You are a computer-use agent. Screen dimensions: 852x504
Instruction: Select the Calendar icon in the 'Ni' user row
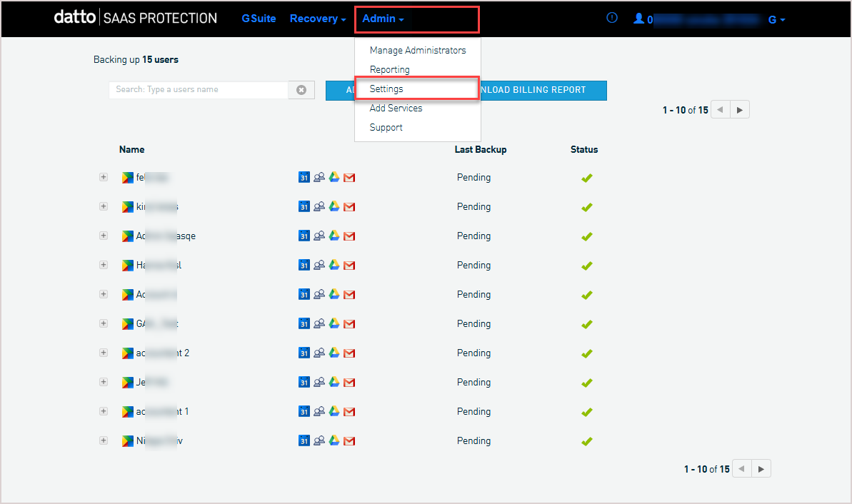click(304, 441)
